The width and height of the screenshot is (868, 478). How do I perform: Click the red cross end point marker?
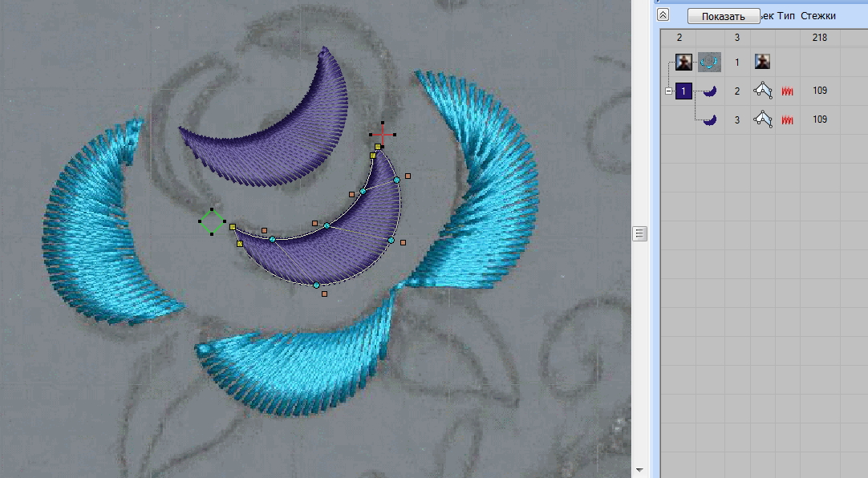pyautogui.click(x=383, y=134)
